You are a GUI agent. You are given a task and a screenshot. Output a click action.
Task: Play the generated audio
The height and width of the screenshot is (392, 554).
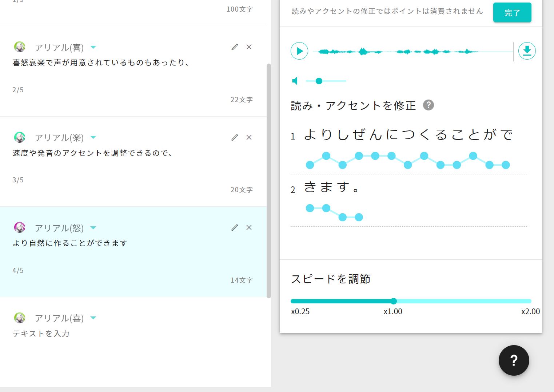299,51
